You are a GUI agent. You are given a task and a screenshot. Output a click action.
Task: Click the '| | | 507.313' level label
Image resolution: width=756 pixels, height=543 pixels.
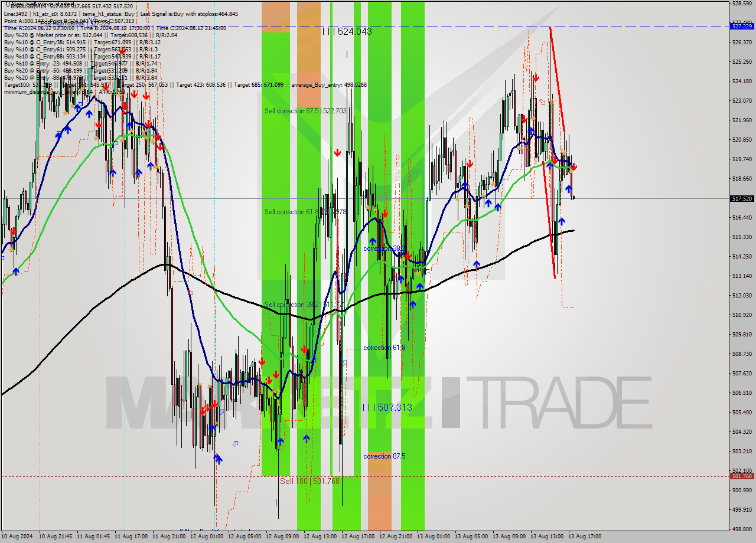pyautogui.click(x=387, y=407)
